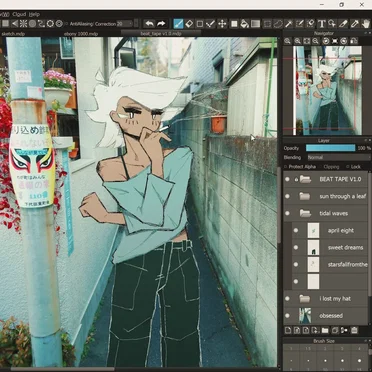Viewport: 372px width, 372px height.
Task: Select the Eraser tool
Action: tap(189, 24)
